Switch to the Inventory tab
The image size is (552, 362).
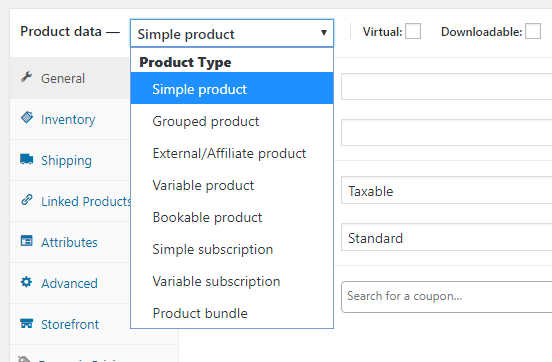[70, 119]
